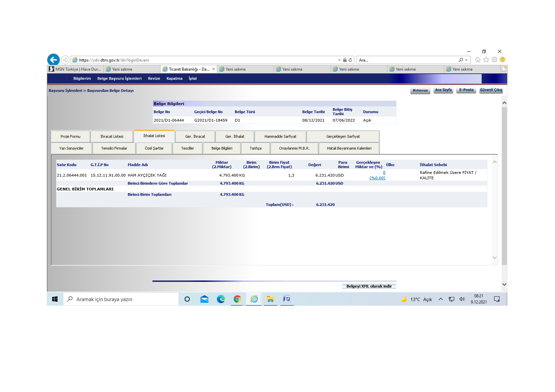Open Internet Explorer from the taskbar

[x=254, y=299]
